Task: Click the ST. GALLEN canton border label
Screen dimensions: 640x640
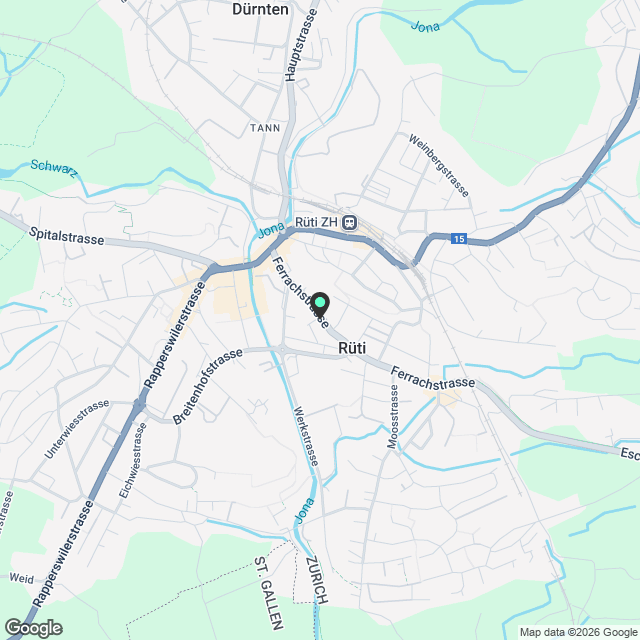Action: (x=269, y=593)
